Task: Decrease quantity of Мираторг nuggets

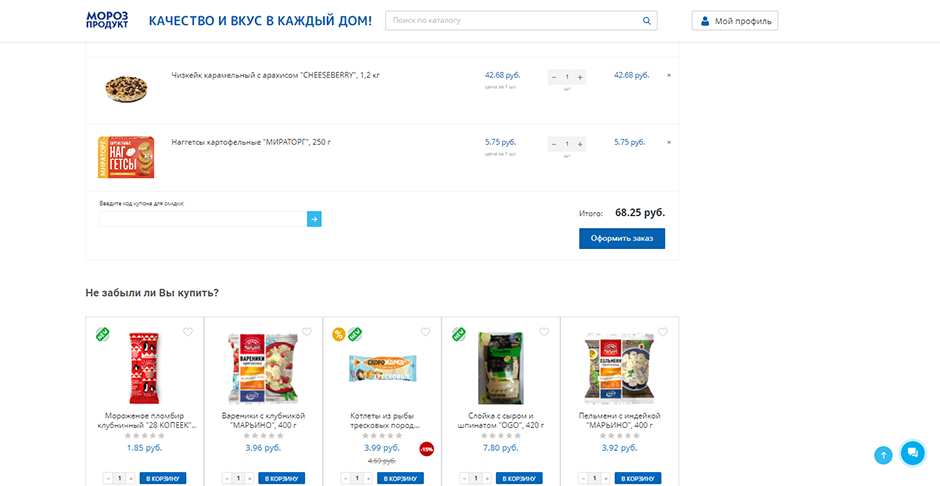Action: point(554,144)
